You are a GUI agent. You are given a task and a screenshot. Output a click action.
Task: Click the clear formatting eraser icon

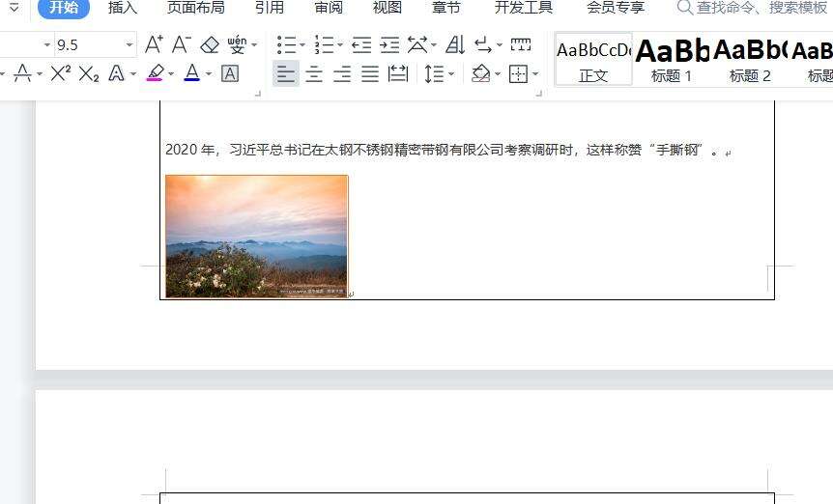(210, 45)
